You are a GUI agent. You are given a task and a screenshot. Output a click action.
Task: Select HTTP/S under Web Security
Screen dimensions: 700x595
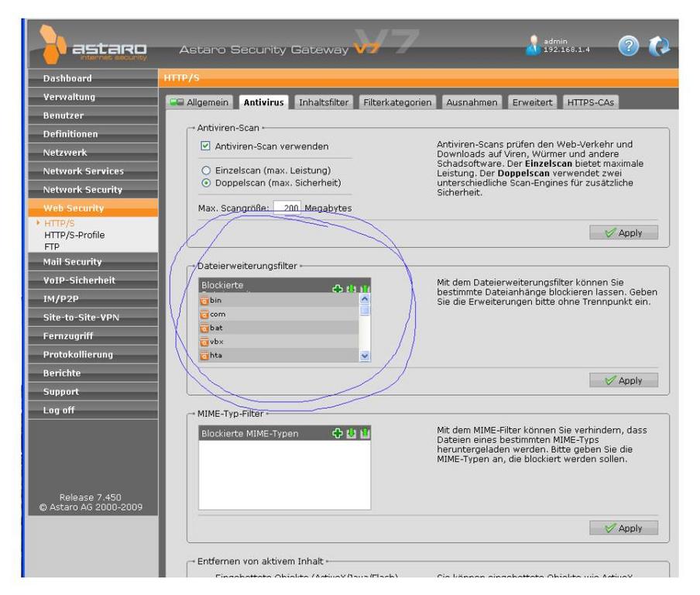60,223
